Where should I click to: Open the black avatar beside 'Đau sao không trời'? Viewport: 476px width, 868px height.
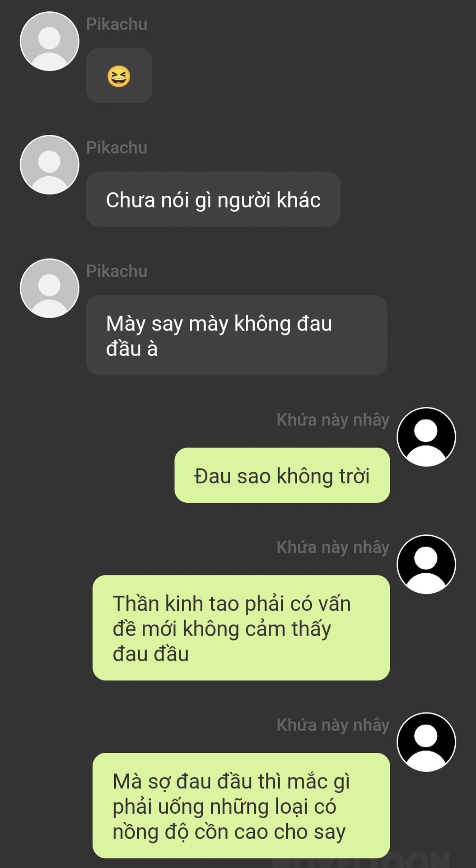pyautogui.click(x=426, y=437)
